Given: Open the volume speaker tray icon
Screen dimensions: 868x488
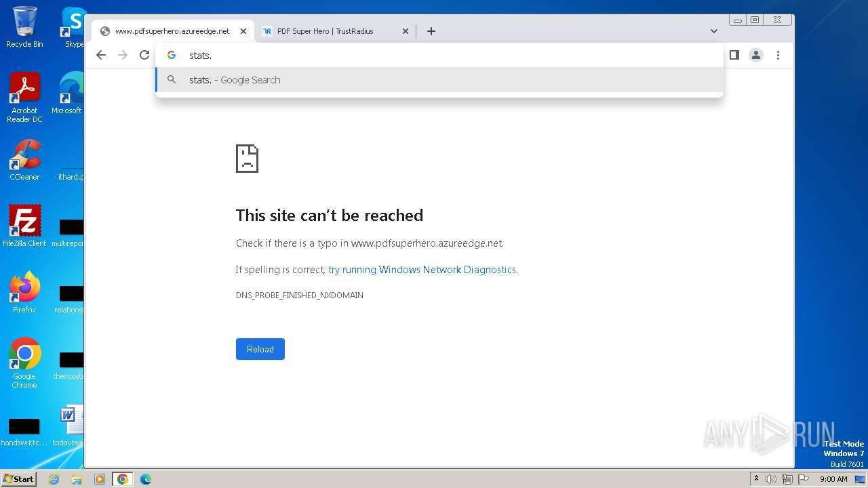Looking at the screenshot, I should (771, 479).
